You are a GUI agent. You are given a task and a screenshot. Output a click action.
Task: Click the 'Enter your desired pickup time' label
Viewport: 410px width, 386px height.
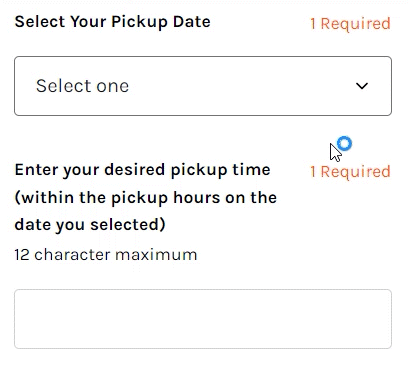(x=142, y=170)
